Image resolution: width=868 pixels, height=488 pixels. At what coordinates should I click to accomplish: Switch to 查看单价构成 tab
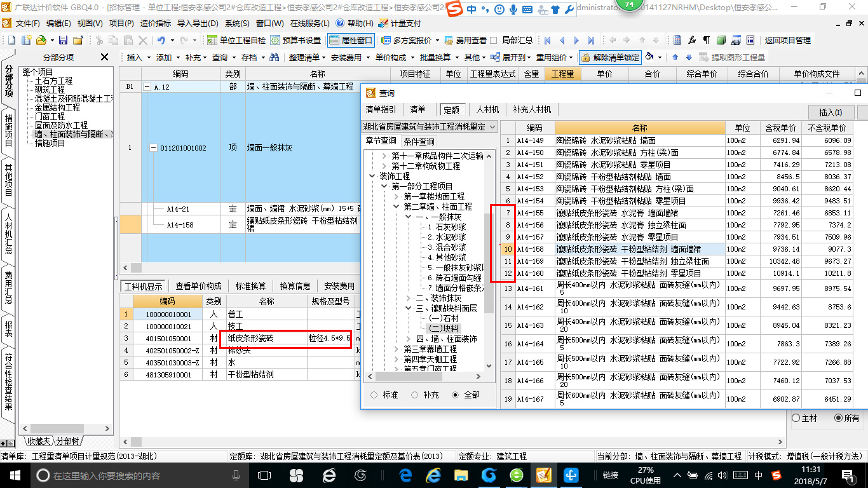[x=199, y=286]
